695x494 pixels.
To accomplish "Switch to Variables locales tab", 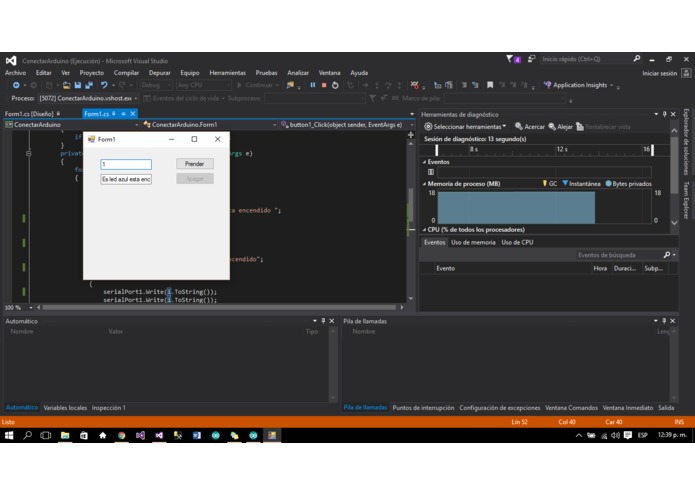I will [65, 408].
